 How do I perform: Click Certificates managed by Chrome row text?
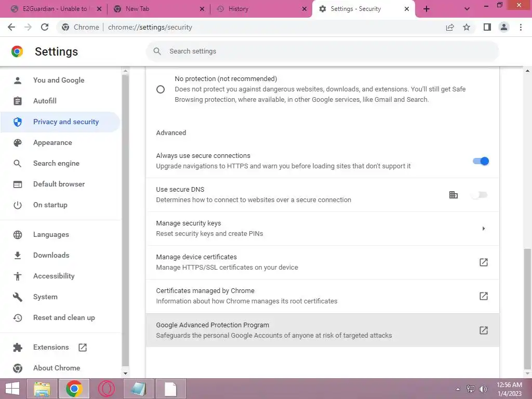[x=205, y=291]
